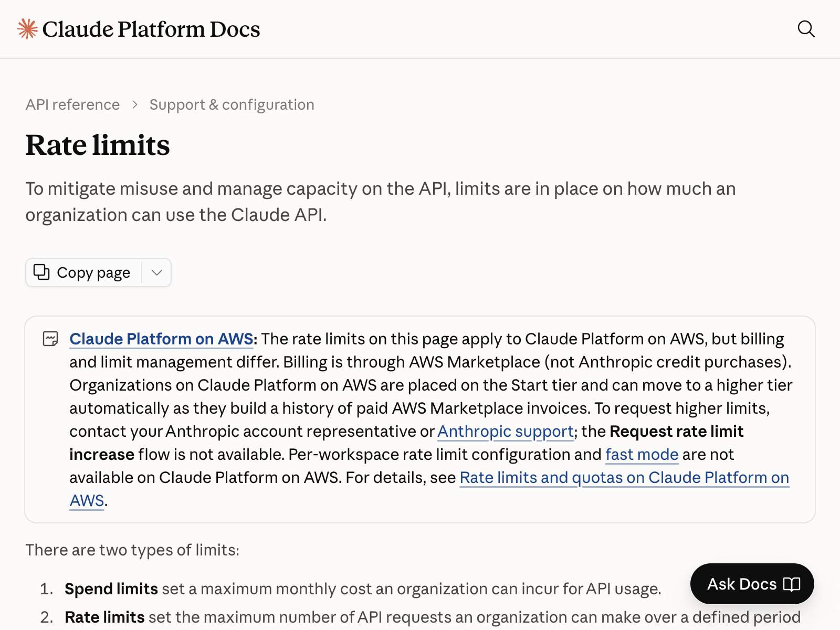Click the copy icon in Copy page
The width and height of the screenshot is (840, 630).
41,272
